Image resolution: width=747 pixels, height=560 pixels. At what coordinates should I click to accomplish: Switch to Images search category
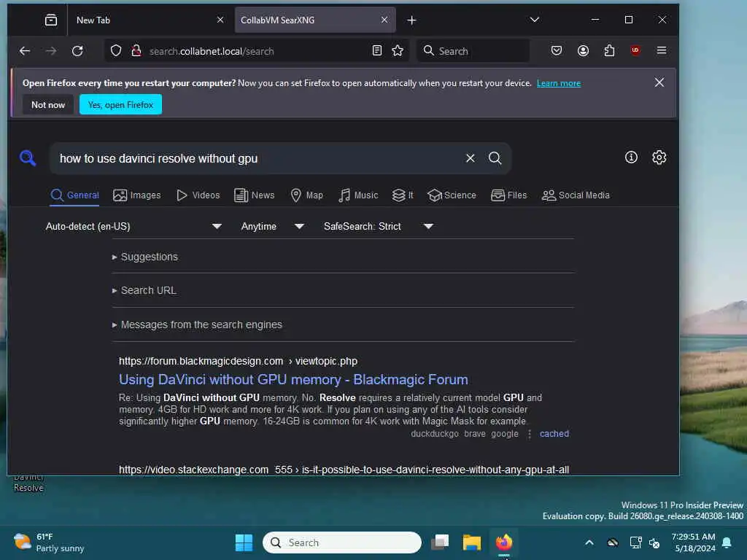(x=136, y=195)
